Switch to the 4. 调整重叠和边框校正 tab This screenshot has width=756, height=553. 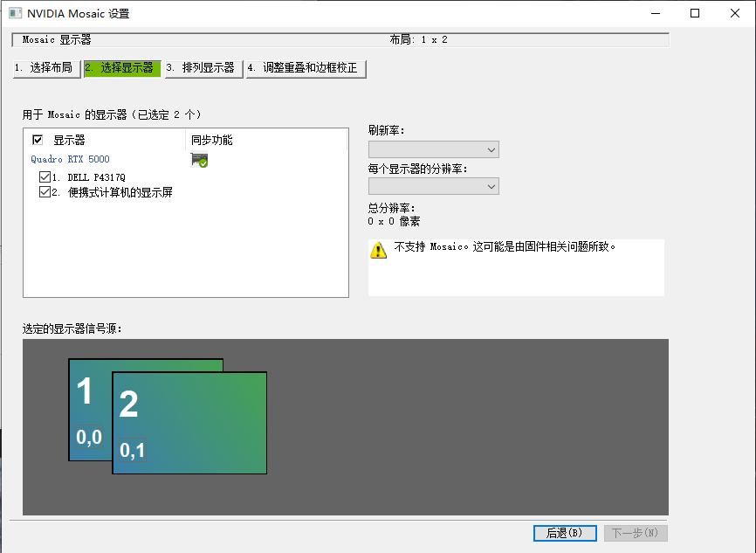click(306, 68)
